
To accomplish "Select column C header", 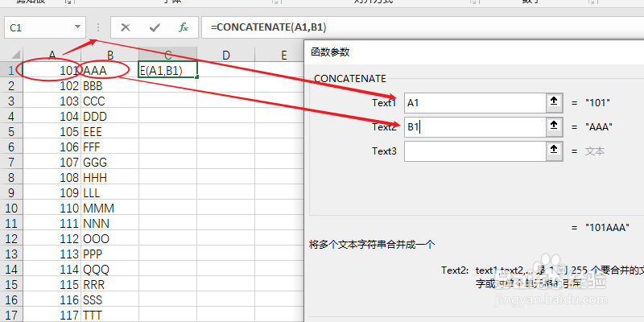I will click(168, 55).
